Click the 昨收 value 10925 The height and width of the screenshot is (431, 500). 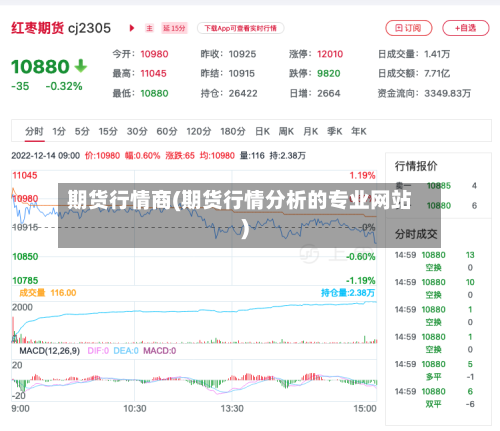point(242,54)
